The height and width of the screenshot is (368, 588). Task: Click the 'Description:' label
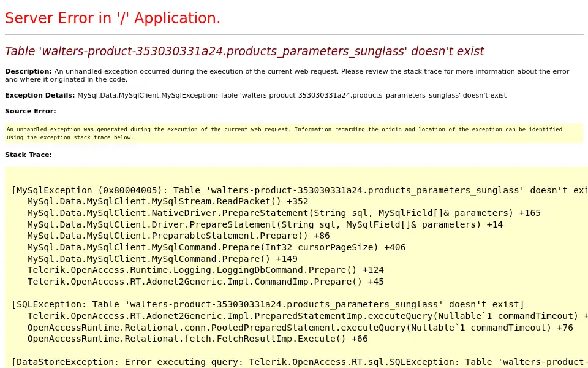(28, 71)
